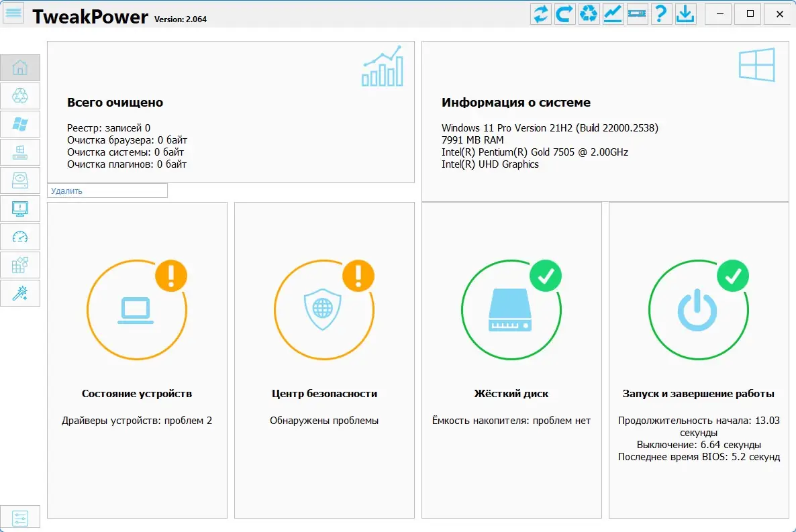Click the download arrow toolbar icon
Viewport: 796px width, 532px height.
[685, 13]
